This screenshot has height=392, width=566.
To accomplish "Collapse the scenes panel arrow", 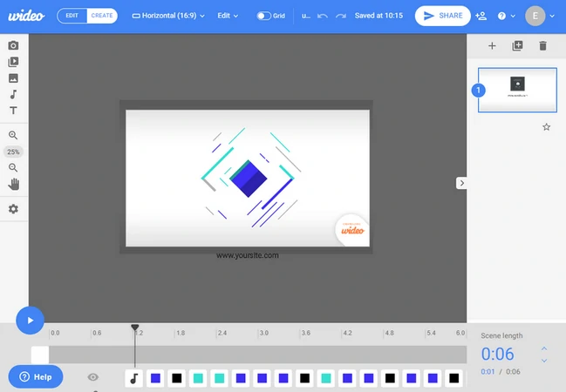I will 461,183.
